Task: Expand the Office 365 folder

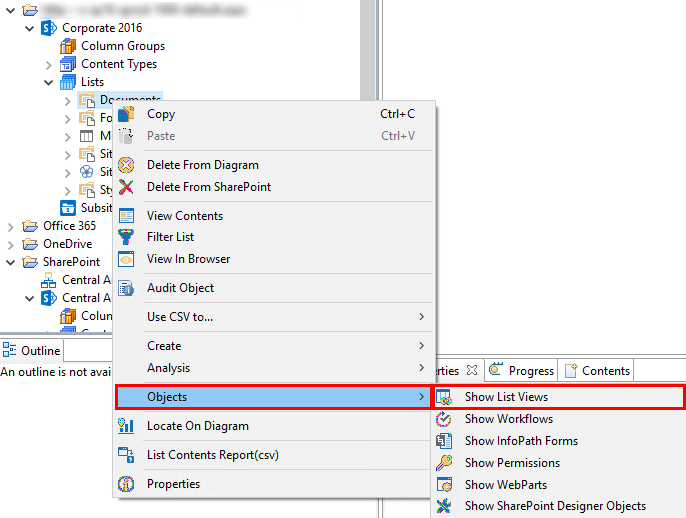Action: coord(11,227)
